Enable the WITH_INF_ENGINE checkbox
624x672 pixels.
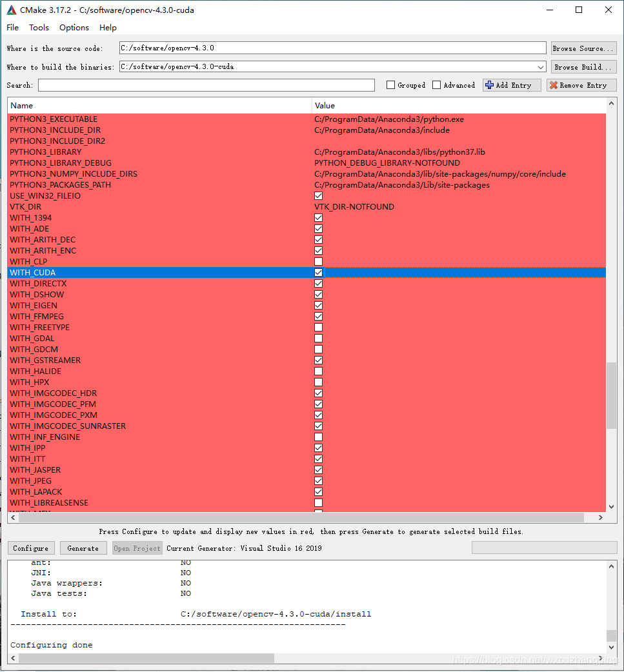pyautogui.click(x=318, y=437)
